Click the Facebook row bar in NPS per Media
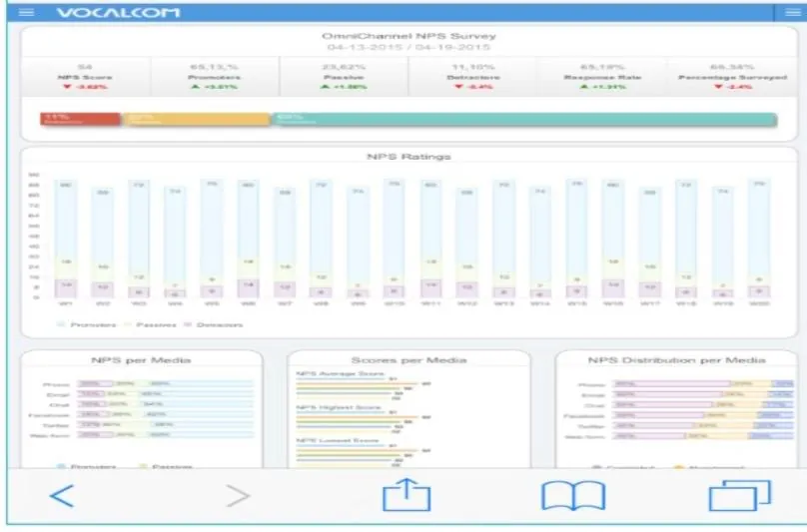This screenshot has width=807, height=532. [x=165, y=414]
